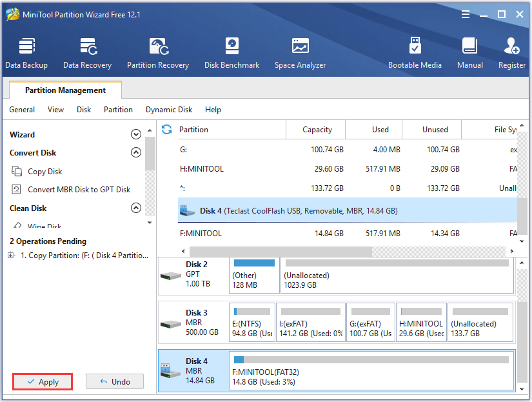Collapse the Convert Disk section
532x402 pixels.
136,152
